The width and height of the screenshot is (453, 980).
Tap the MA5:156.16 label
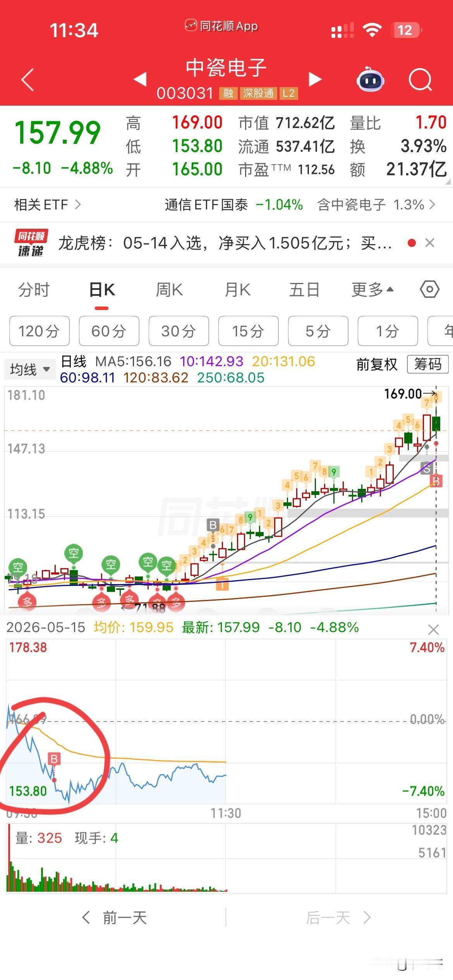133,362
